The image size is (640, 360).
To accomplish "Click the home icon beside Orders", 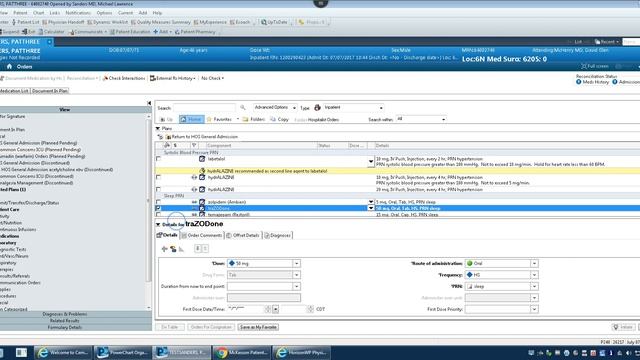I will point(9,67).
